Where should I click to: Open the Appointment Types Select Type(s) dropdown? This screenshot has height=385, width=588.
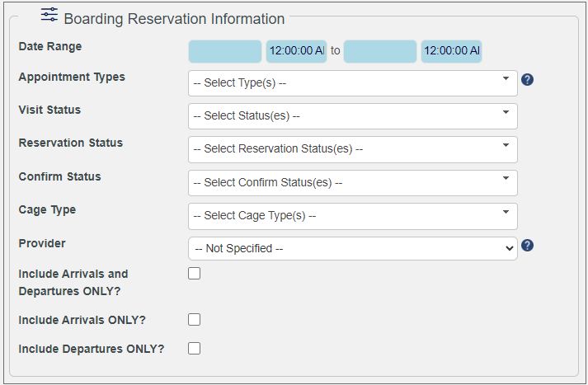click(x=352, y=83)
